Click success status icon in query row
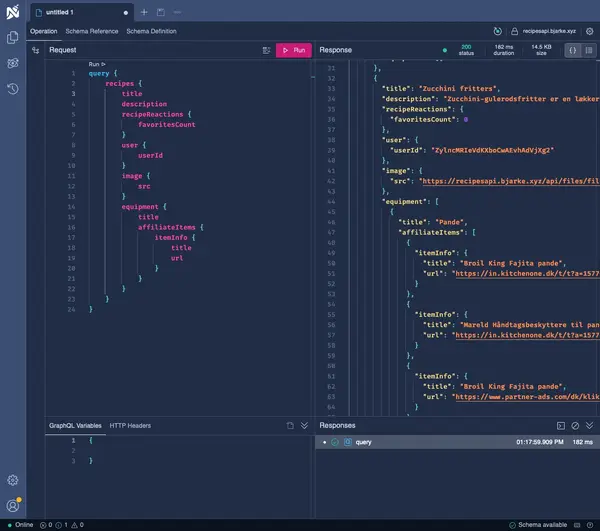The image size is (600, 531). point(335,442)
